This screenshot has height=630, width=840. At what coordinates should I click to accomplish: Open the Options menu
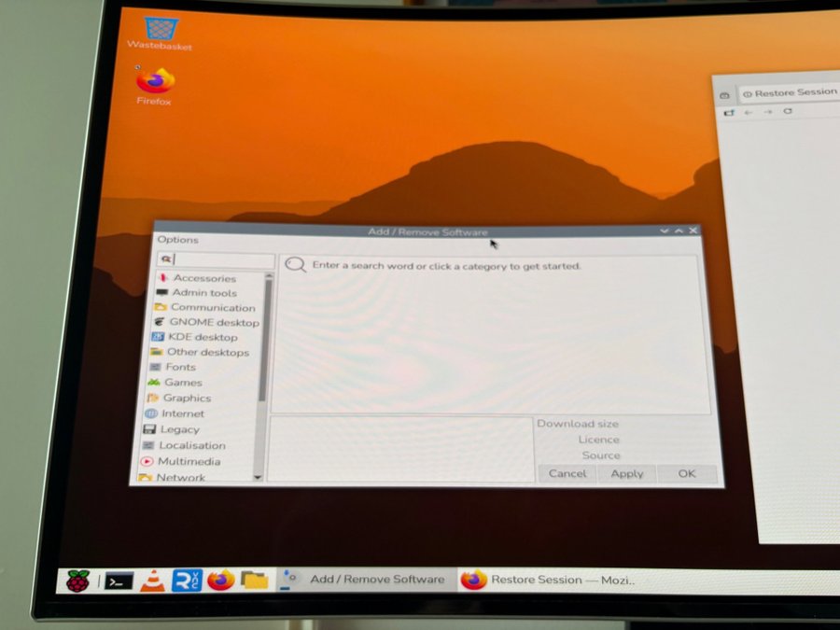(x=177, y=240)
